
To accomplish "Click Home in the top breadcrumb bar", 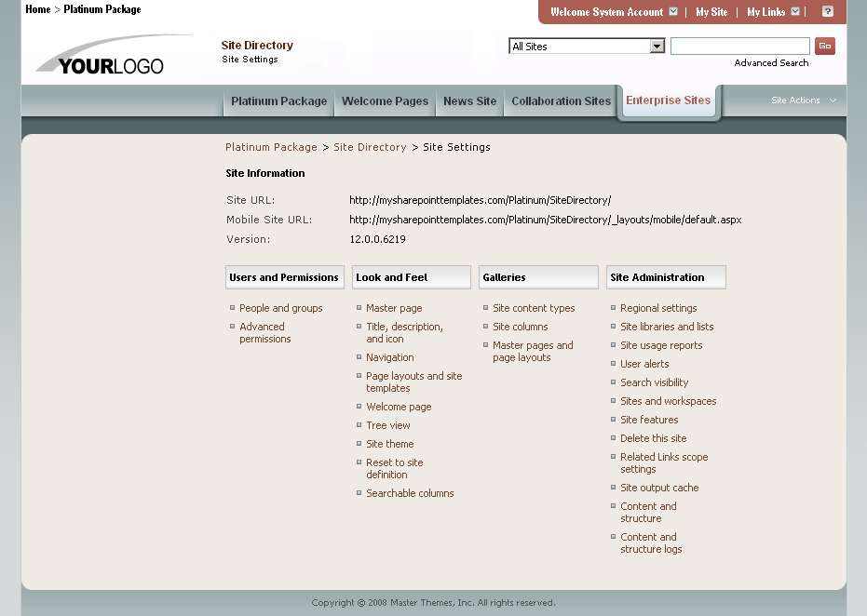I will tap(37, 8).
